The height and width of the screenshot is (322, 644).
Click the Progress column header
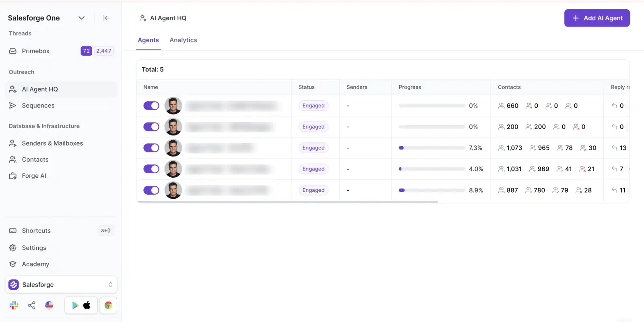point(410,87)
